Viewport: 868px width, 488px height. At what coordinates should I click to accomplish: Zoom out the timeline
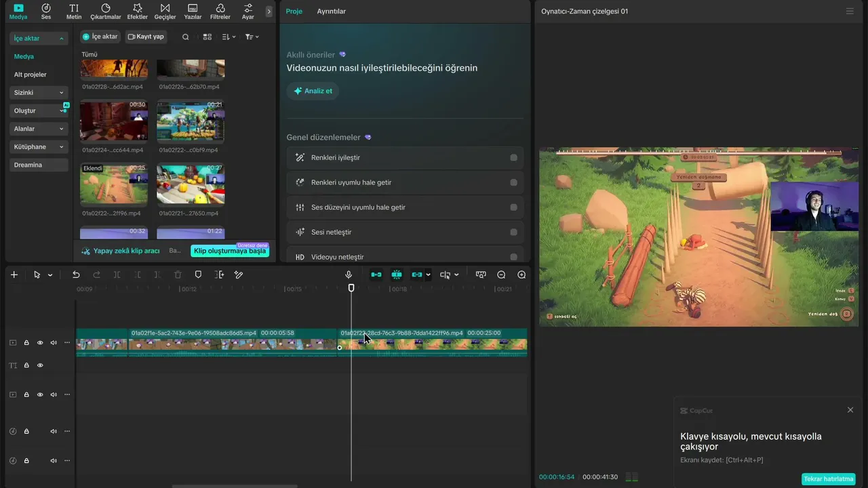[501, 274]
